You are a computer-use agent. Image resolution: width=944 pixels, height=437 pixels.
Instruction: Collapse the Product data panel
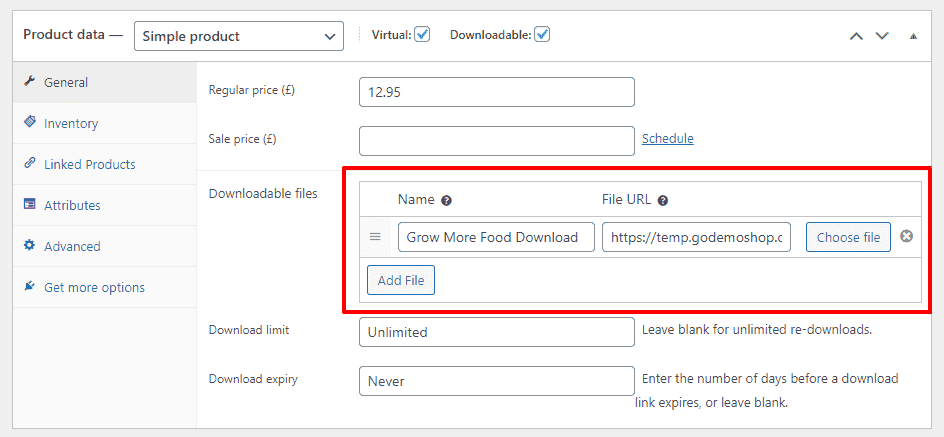click(913, 36)
